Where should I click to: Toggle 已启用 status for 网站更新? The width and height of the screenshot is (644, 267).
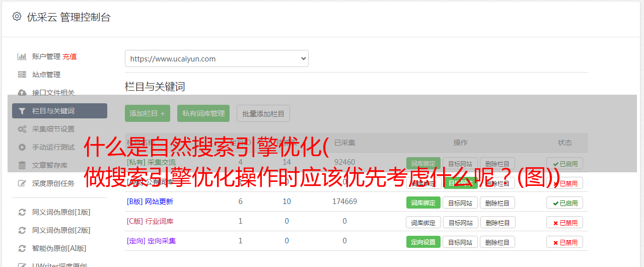(565, 203)
